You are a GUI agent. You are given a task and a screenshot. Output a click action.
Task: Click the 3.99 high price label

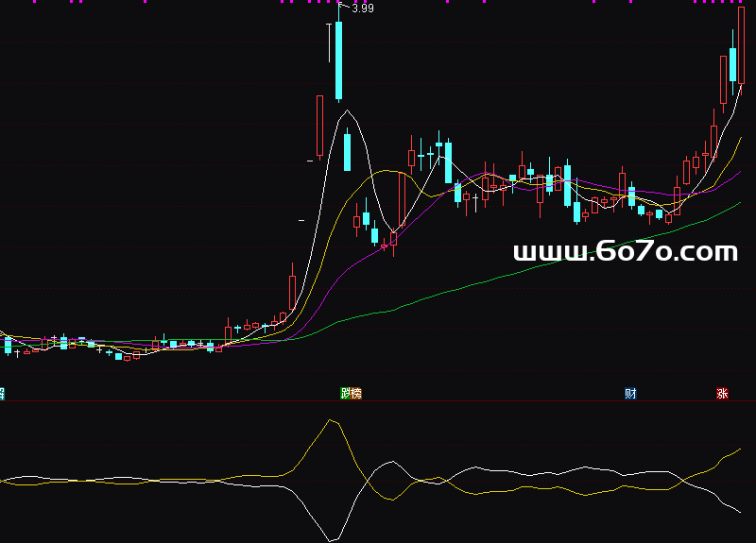point(362,8)
